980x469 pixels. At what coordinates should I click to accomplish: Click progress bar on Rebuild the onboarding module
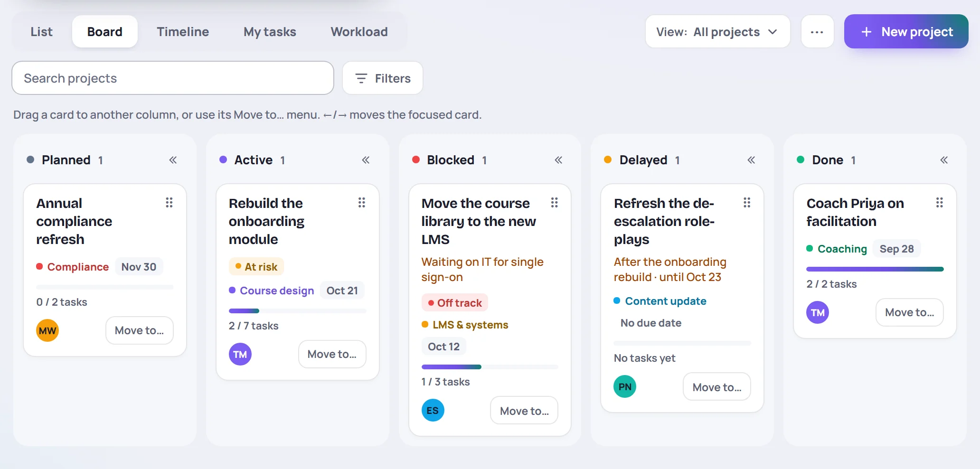(x=298, y=311)
